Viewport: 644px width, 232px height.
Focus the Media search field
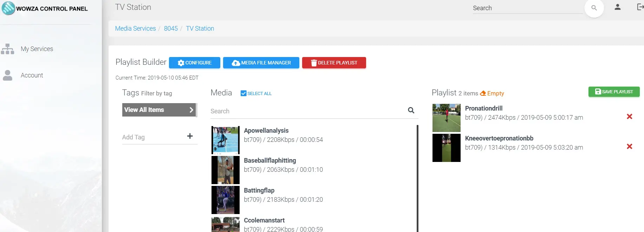[308, 111]
